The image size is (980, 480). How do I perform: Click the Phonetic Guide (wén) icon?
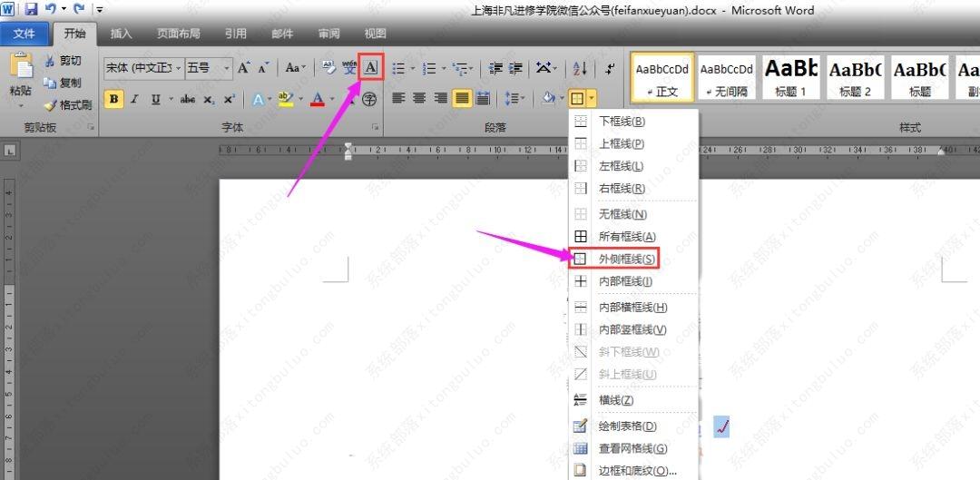point(349,68)
